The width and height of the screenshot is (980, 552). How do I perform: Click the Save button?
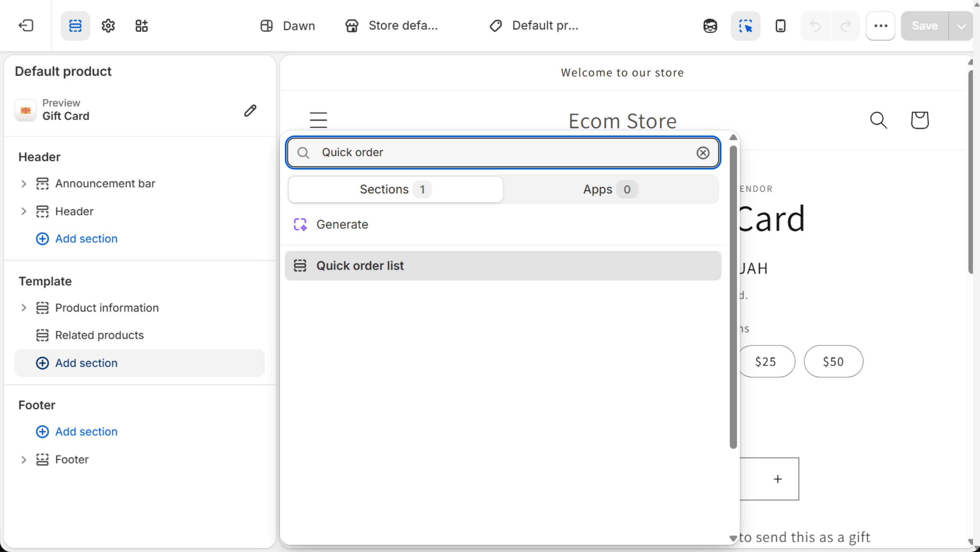point(924,25)
